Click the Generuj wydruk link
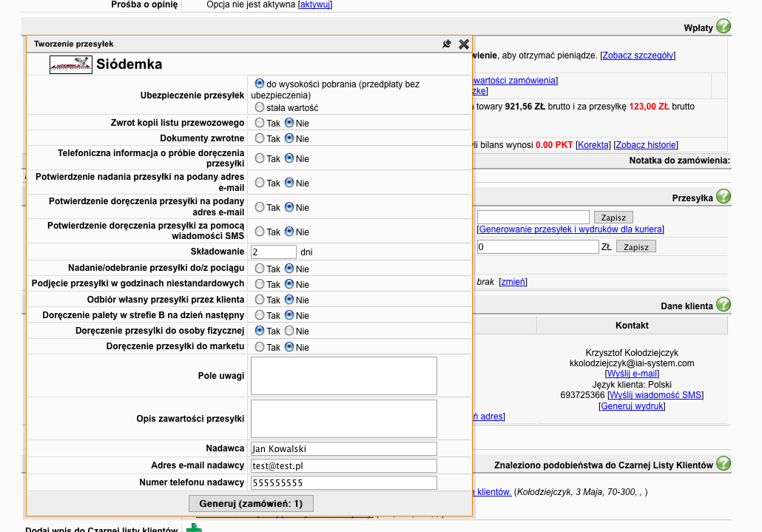762x532 pixels. coord(632,406)
